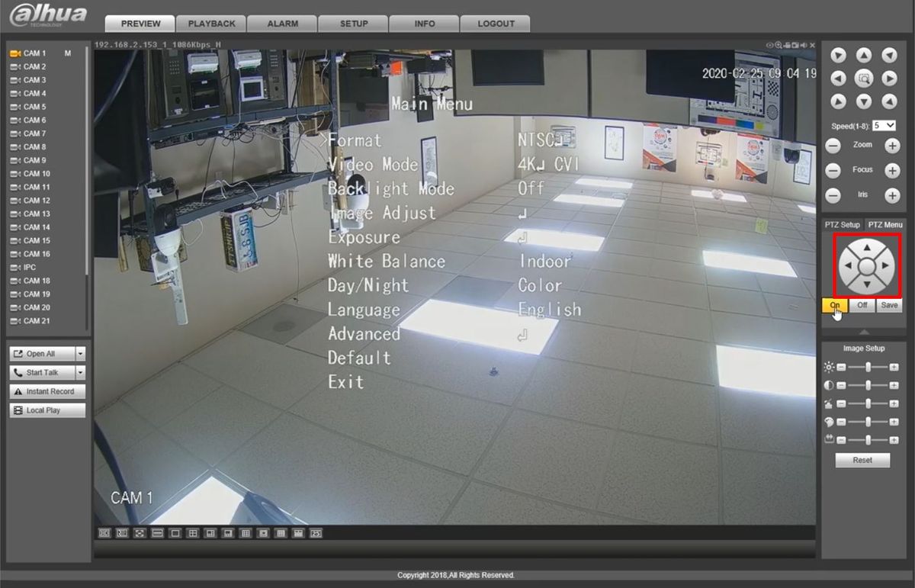Select the four-window split layout icon
Image resolution: width=915 pixels, height=588 pixels.
pyautogui.click(x=193, y=533)
